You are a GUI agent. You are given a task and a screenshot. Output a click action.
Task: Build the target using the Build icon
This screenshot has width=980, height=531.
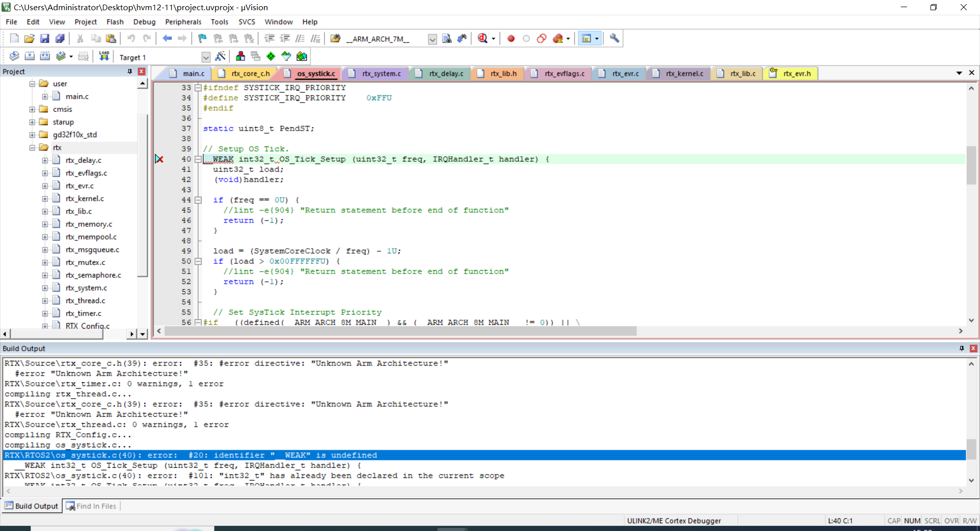click(30, 56)
